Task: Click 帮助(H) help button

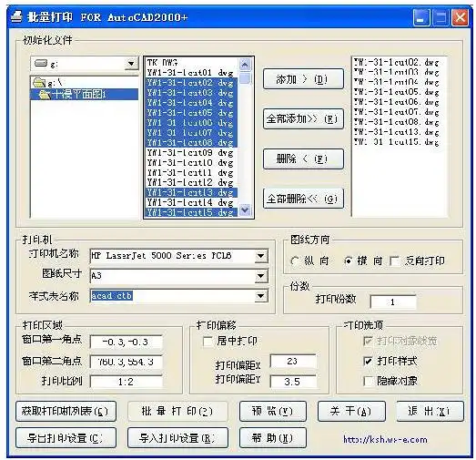Action: click(273, 438)
